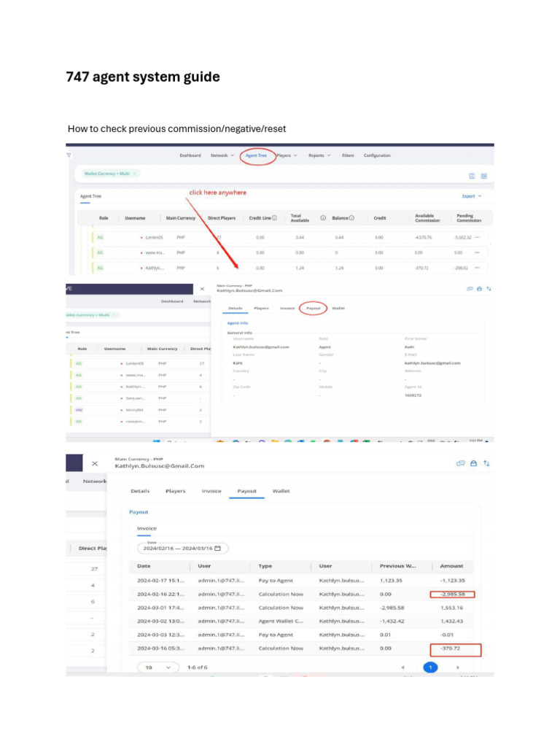Switch to the circled Payout tab in details panel
The image size is (560, 747).
click(x=314, y=309)
